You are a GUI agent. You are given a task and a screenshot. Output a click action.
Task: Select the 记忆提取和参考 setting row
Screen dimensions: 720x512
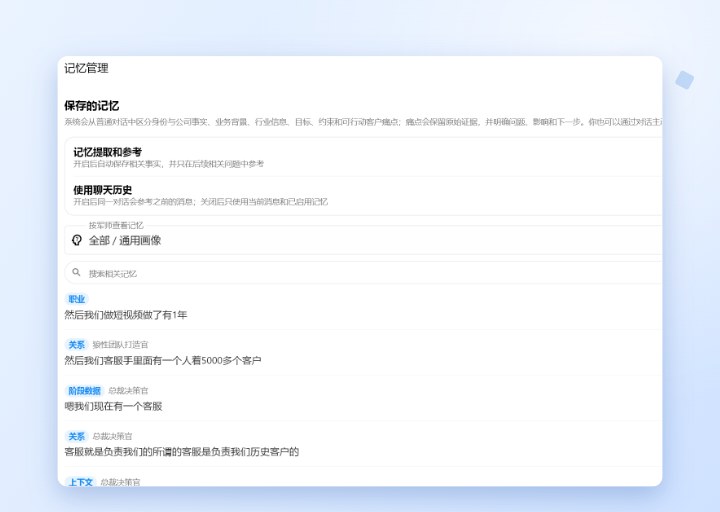click(x=367, y=158)
